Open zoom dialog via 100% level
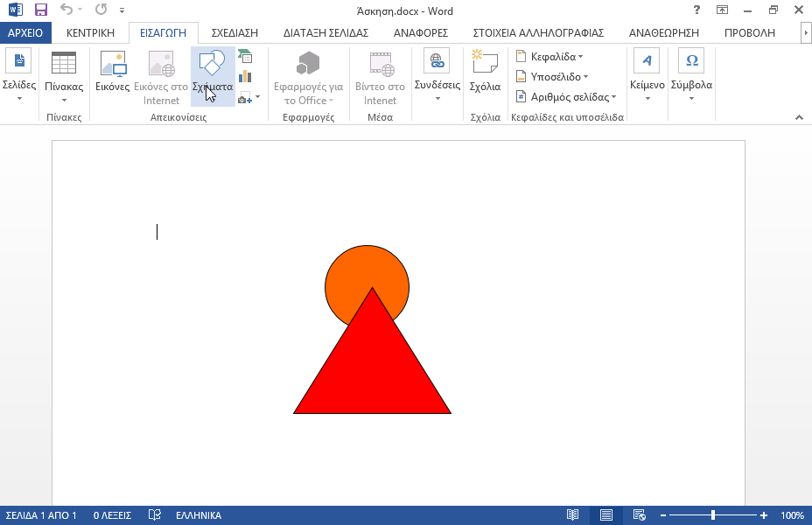812x525 pixels. coord(793,515)
